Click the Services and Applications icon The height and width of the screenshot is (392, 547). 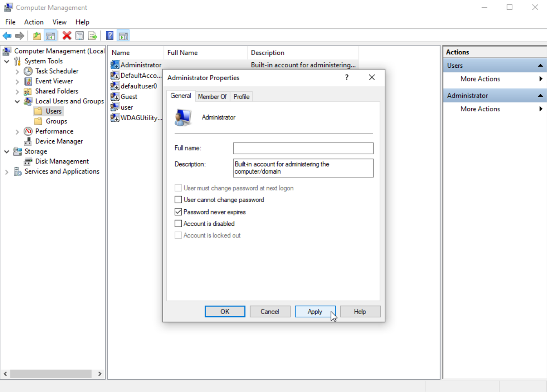click(18, 171)
